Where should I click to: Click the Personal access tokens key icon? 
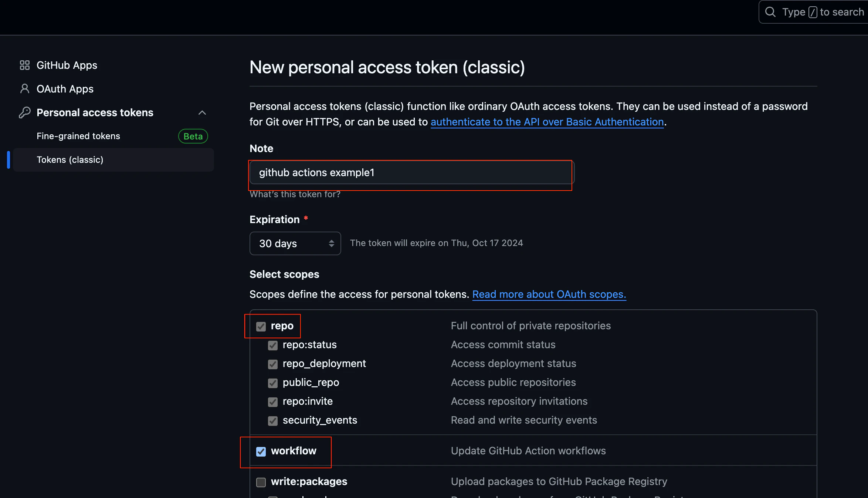click(x=24, y=112)
